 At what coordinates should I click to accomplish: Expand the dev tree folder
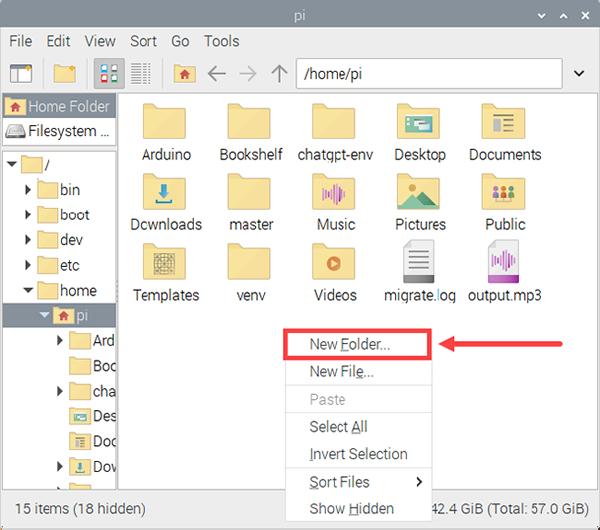coord(28,240)
